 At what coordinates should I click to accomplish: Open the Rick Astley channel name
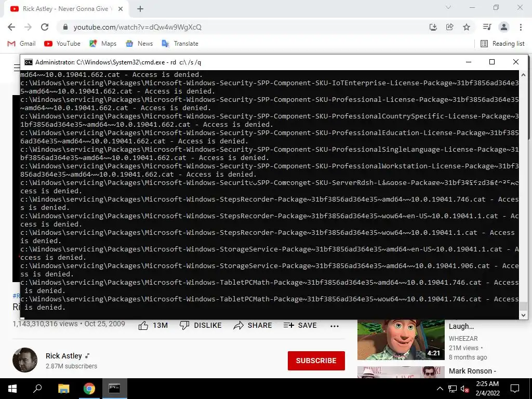click(x=64, y=356)
